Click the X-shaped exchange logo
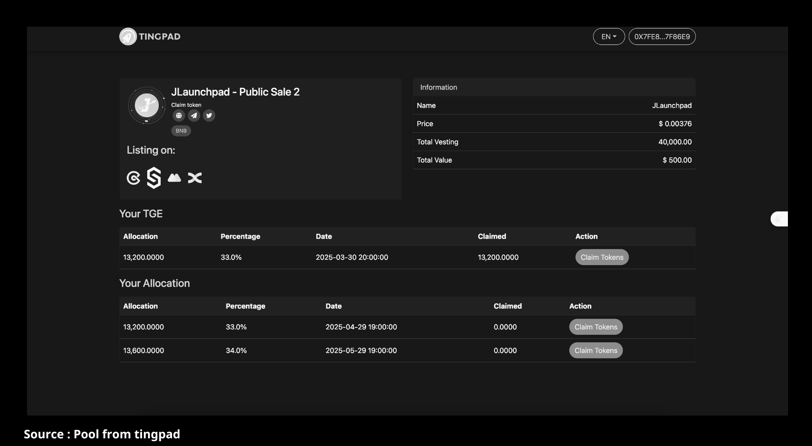Image resolution: width=812 pixels, height=446 pixels. [195, 178]
